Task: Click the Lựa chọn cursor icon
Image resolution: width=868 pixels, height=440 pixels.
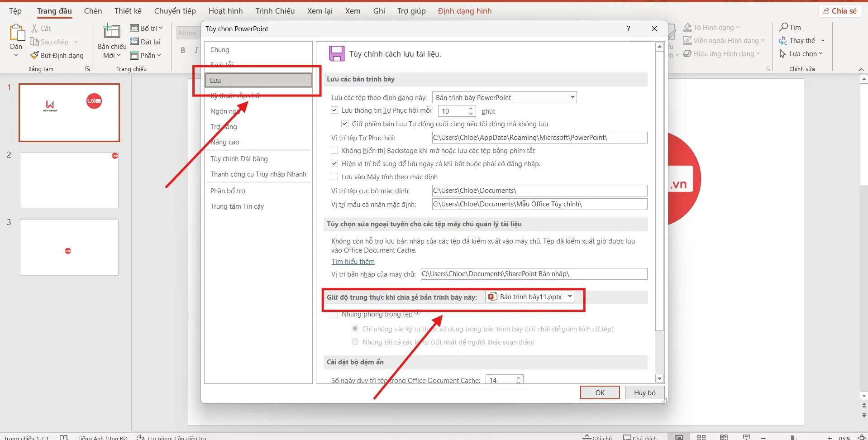Action: [x=783, y=54]
